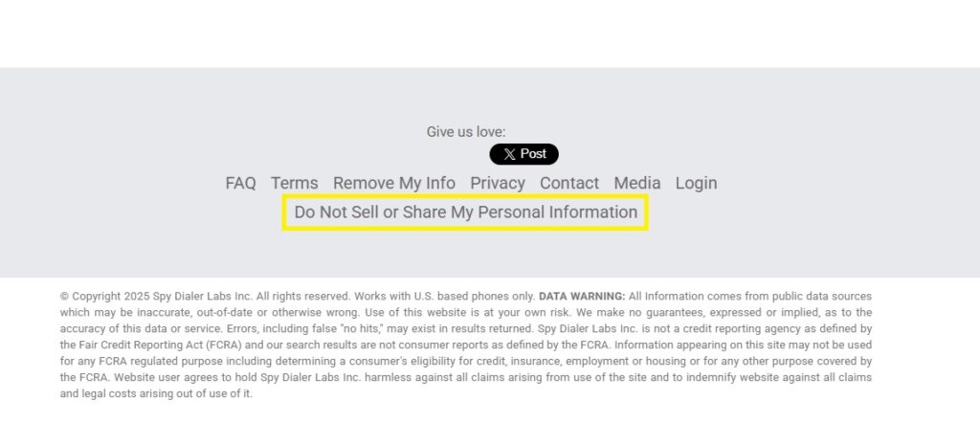Click 'Copyright 2025 Spy Dialer Labs Inc.' text
The height and width of the screenshot is (446, 980).
[x=163, y=296]
